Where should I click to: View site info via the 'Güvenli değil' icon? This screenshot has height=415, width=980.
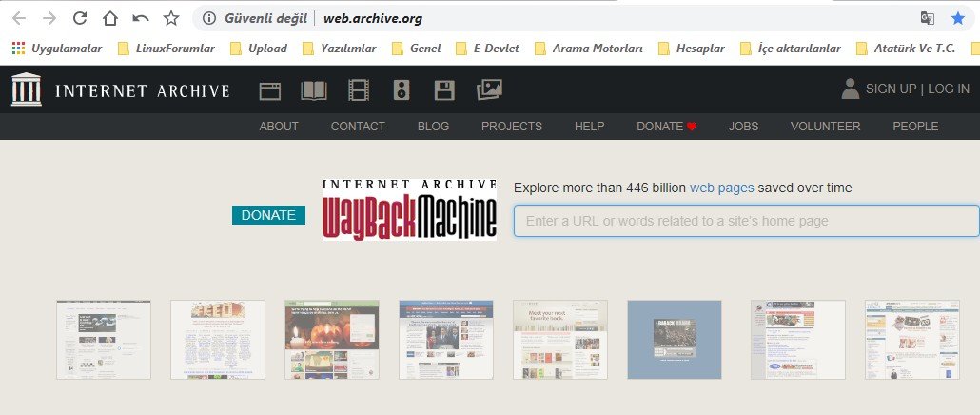pyautogui.click(x=209, y=18)
